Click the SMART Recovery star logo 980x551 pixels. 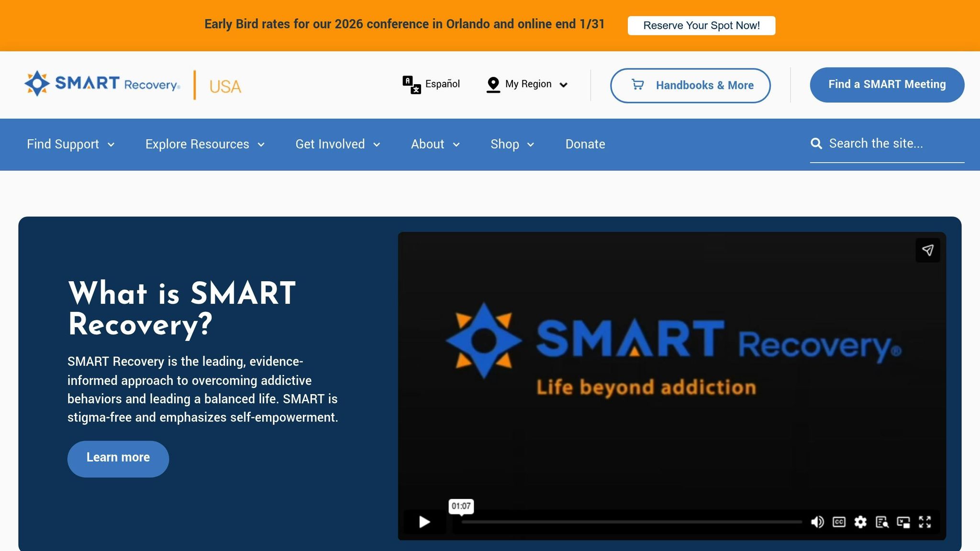click(x=37, y=84)
